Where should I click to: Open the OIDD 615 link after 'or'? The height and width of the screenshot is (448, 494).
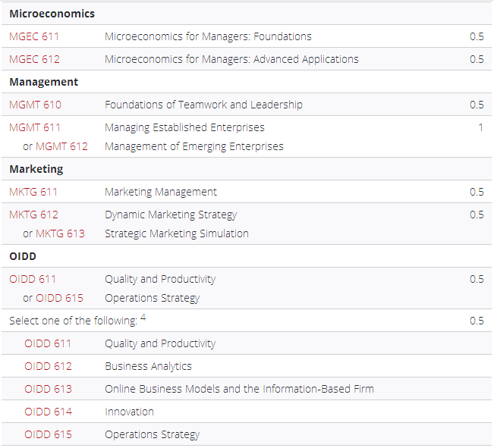tap(59, 298)
